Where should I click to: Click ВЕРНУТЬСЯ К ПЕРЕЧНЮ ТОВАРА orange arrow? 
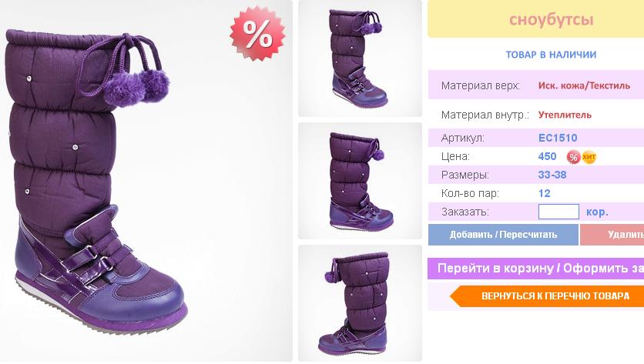point(547,296)
